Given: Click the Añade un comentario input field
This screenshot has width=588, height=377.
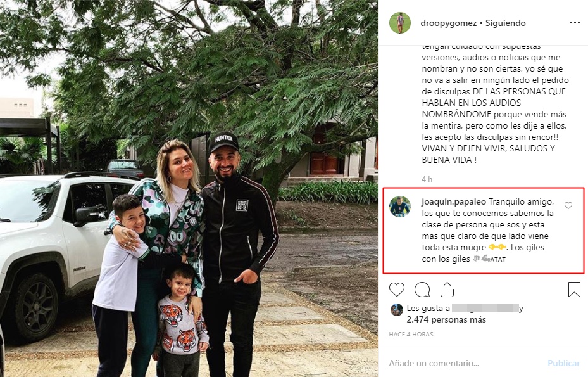Looking at the screenshot, I should [465, 363].
